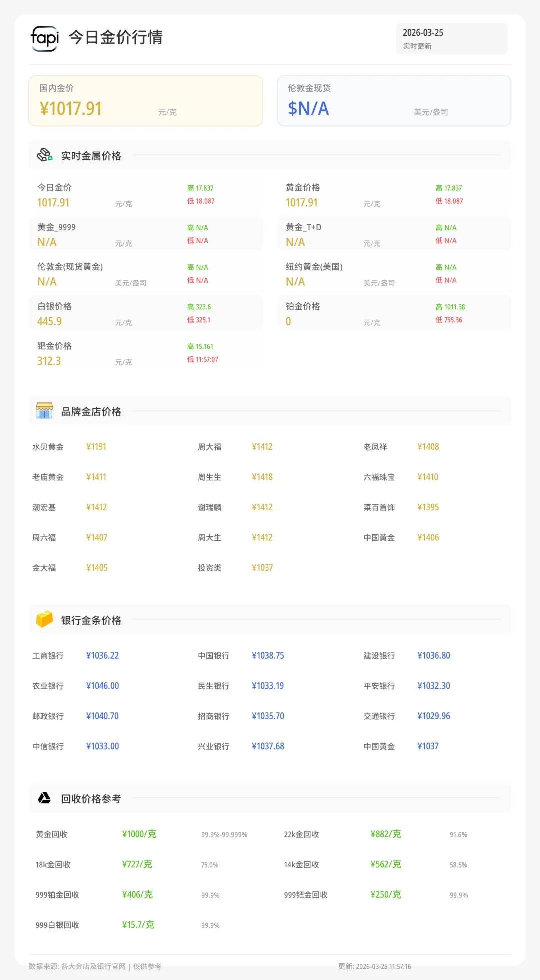The height and width of the screenshot is (980, 540).
Task: Click the 兴业银行 ¥1037.68 price
Action: coord(268,746)
